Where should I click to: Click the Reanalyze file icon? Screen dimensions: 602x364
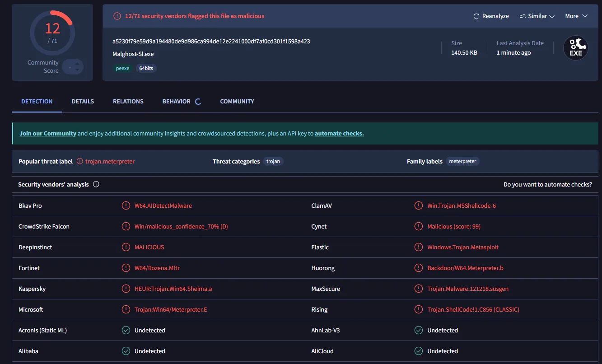click(476, 16)
